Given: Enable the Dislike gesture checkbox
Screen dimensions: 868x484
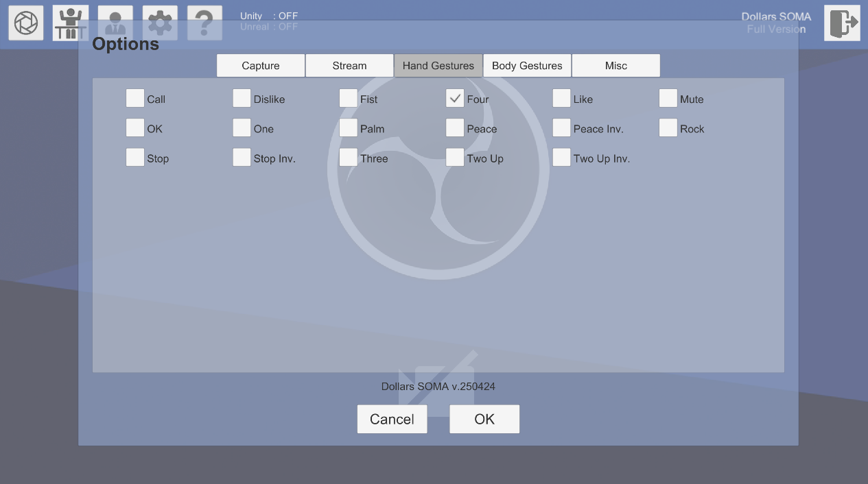Looking at the screenshot, I should tap(242, 99).
